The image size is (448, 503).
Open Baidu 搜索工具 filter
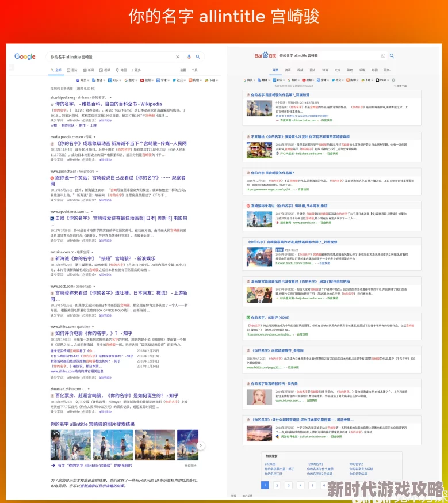[400, 86]
